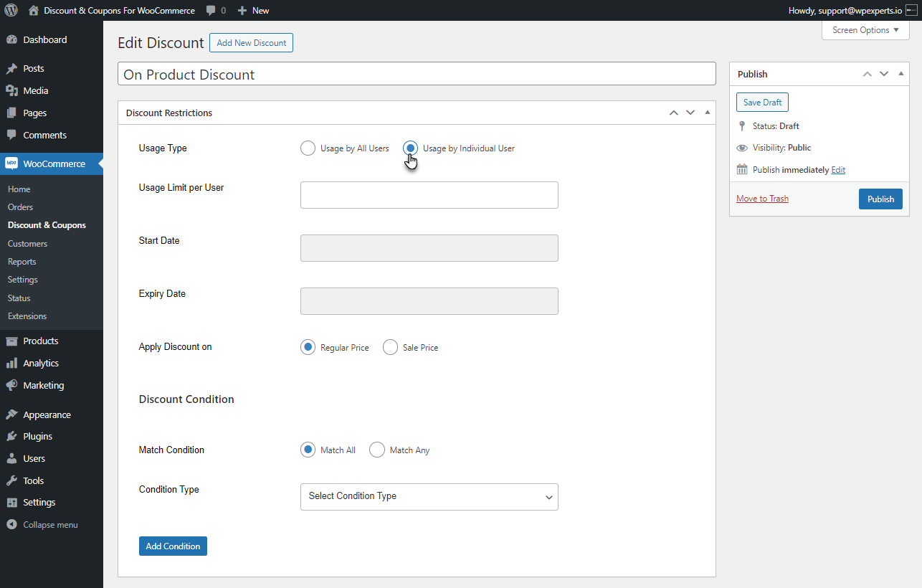
Task: Toggle the Discount Restrictions panel triangle
Action: [x=708, y=113]
